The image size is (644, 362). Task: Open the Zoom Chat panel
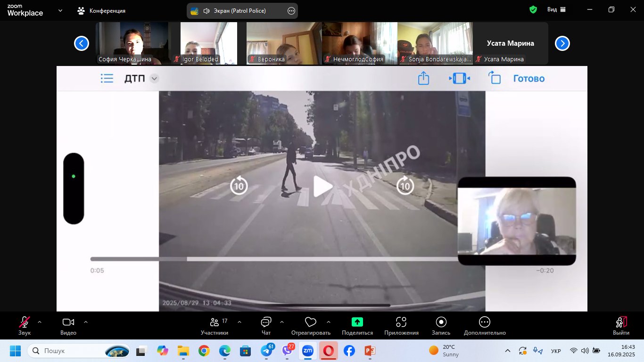pos(266,326)
